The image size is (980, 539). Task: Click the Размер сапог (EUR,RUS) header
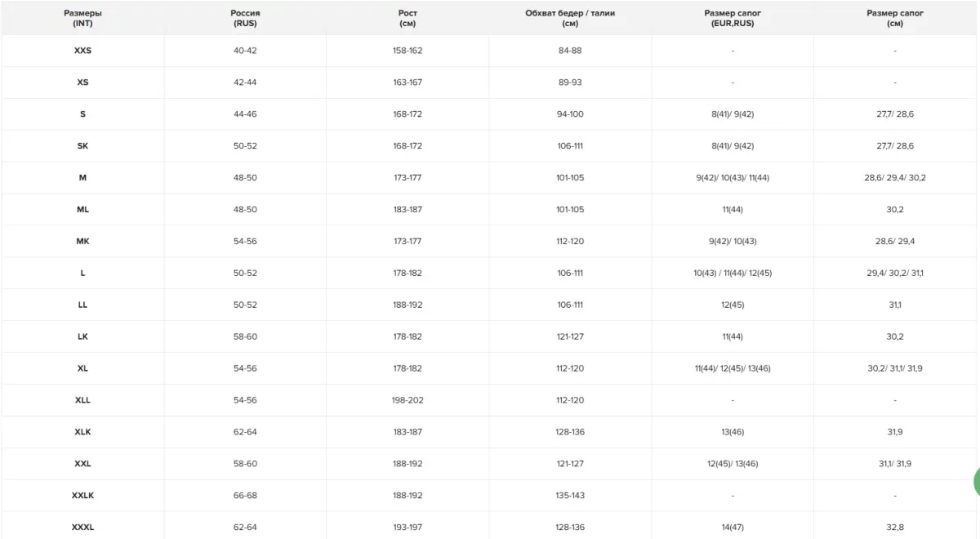(733, 18)
